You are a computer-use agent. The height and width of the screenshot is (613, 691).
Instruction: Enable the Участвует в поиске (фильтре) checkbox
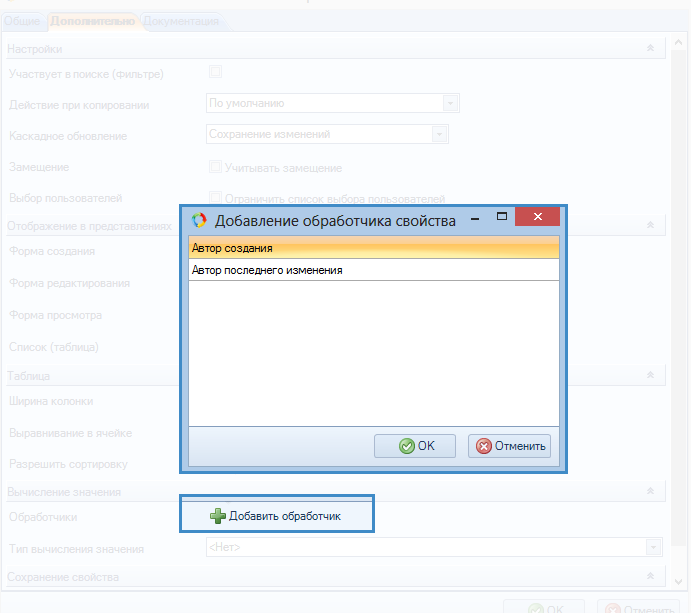coord(215,72)
